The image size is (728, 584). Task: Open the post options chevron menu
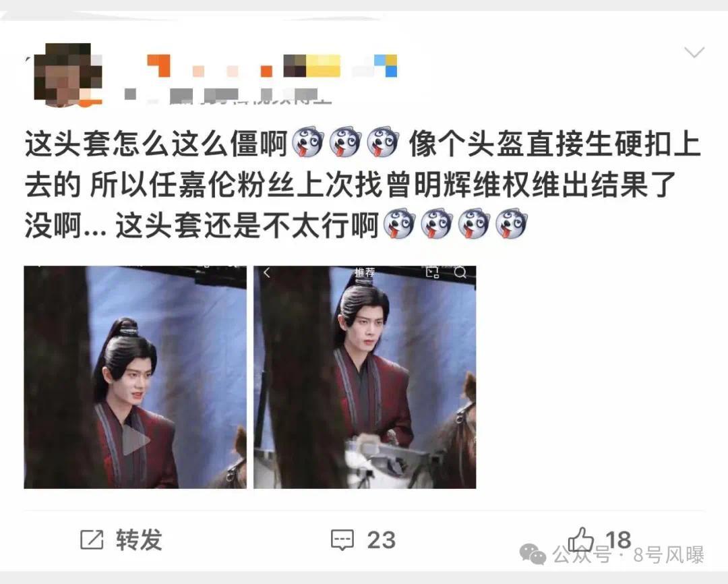point(694,52)
